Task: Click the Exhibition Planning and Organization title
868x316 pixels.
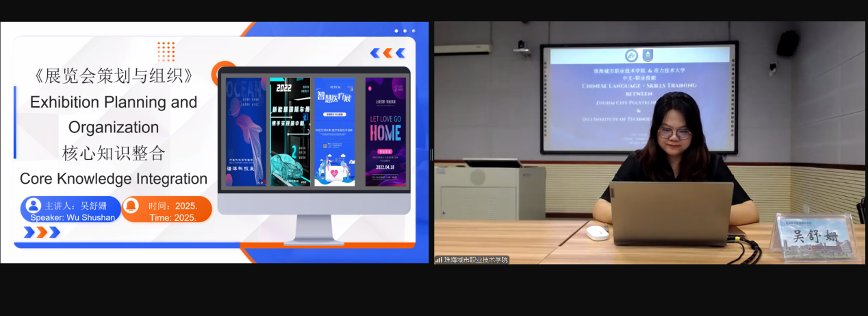Action: point(114,114)
